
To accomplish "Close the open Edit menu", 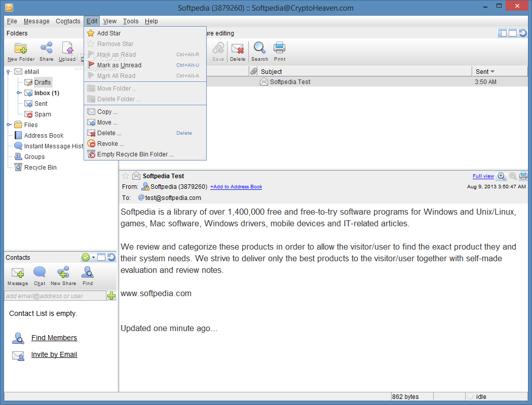I will coord(92,21).
